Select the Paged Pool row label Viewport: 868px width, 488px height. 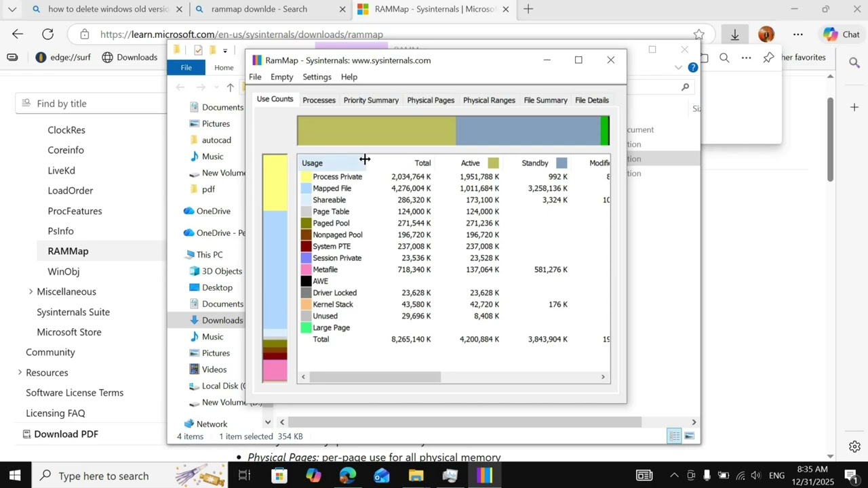(331, 223)
